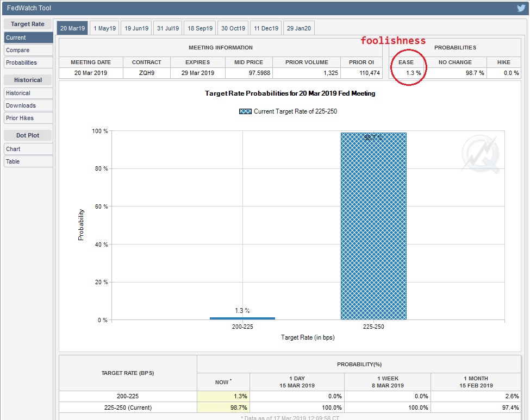Click the prior volume value 1,325

pyautogui.click(x=331, y=73)
